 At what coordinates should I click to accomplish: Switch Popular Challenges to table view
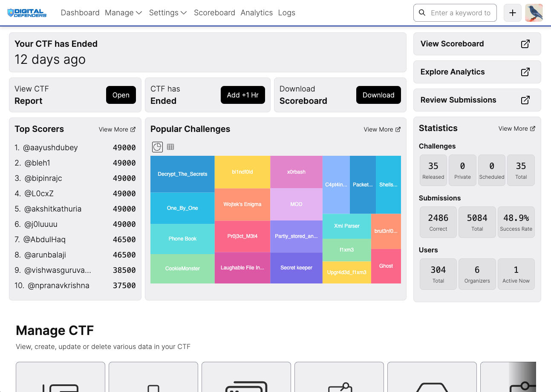tap(170, 147)
